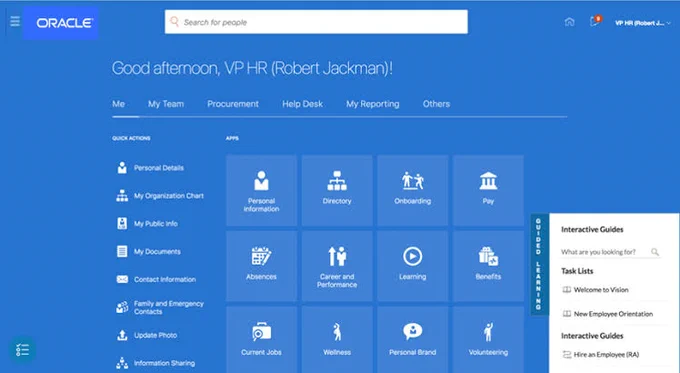Viewport: 680px width, 373px height.
Task: Open the Benefits app tile
Action: 488,266
